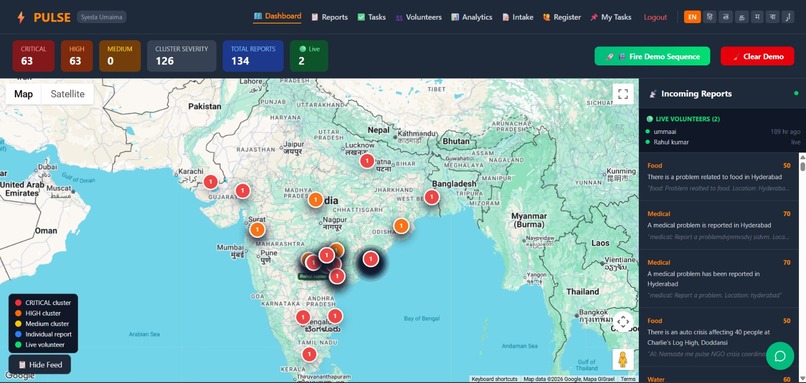Image resolution: width=806 pixels, height=383 pixels.
Task: Click the PULSE lightning bolt logo
Action: 21,17
